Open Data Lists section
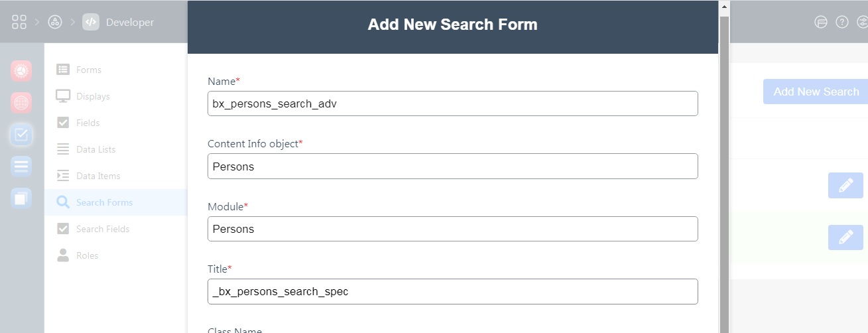This screenshot has height=333, width=868. click(95, 149)
